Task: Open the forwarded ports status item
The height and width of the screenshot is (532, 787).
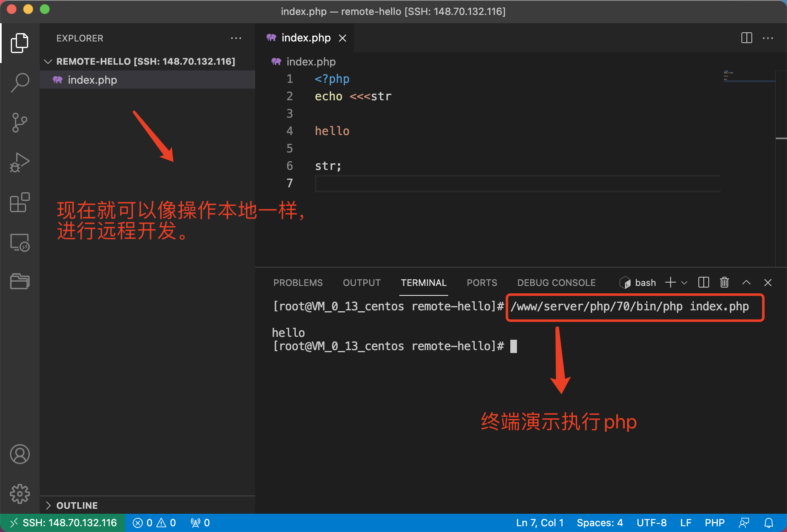Action: 200,523
